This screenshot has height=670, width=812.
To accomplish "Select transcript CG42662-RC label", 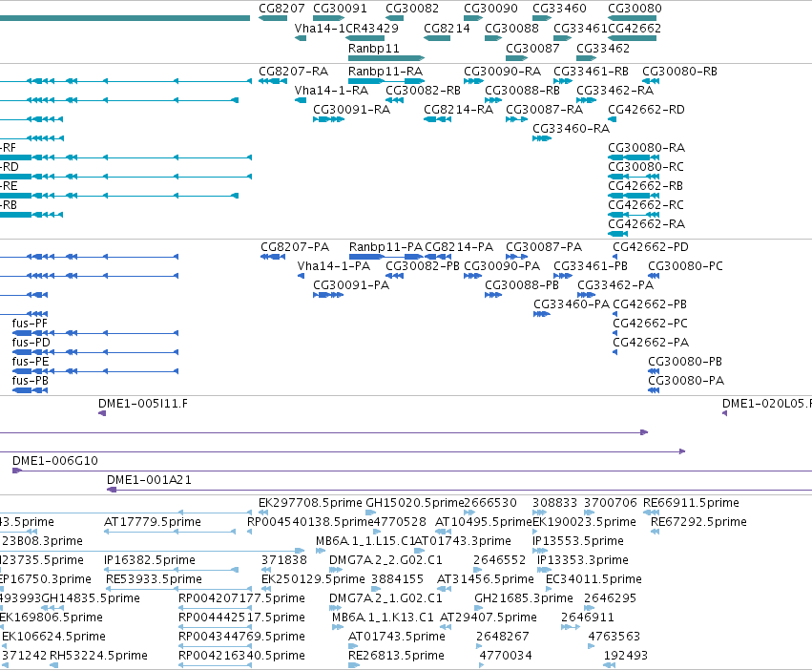I will pos(646,204).
